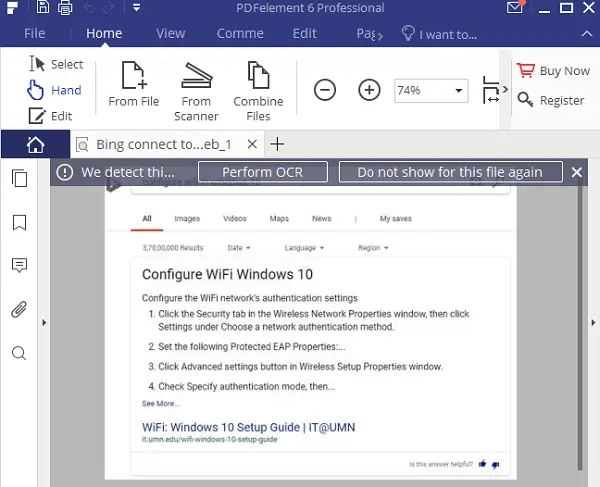Click the OCR notification info icon
The image size is (600, 487).
click(65, 172)
